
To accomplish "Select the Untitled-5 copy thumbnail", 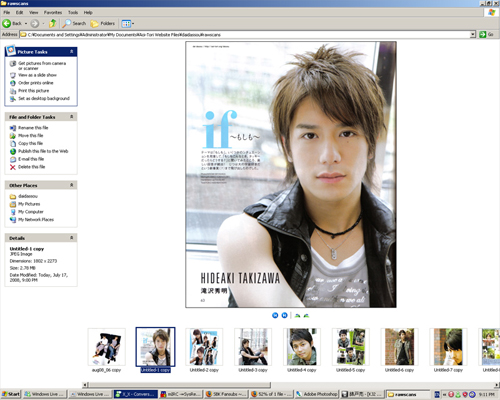I will (351, 347).
